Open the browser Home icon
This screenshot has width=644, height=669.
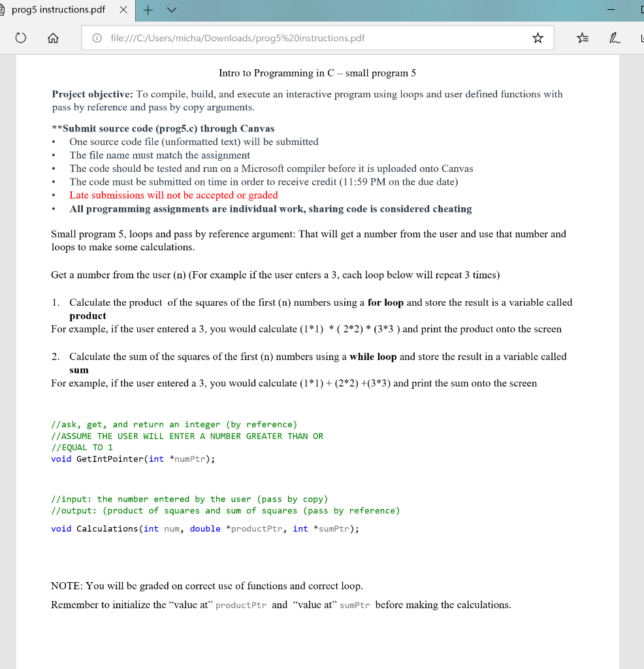(x=54, y=39)
